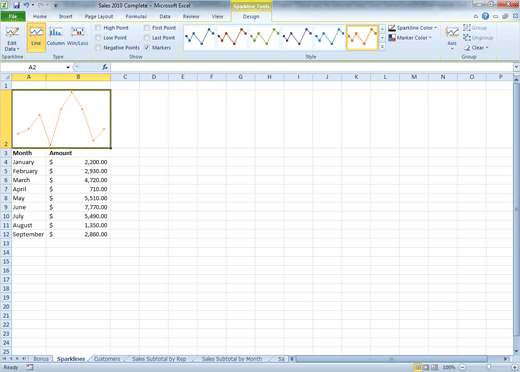Viewport: 520px width, 372px height.
Task: Click the horizontal scrollbar thumb
Action: 392,359
